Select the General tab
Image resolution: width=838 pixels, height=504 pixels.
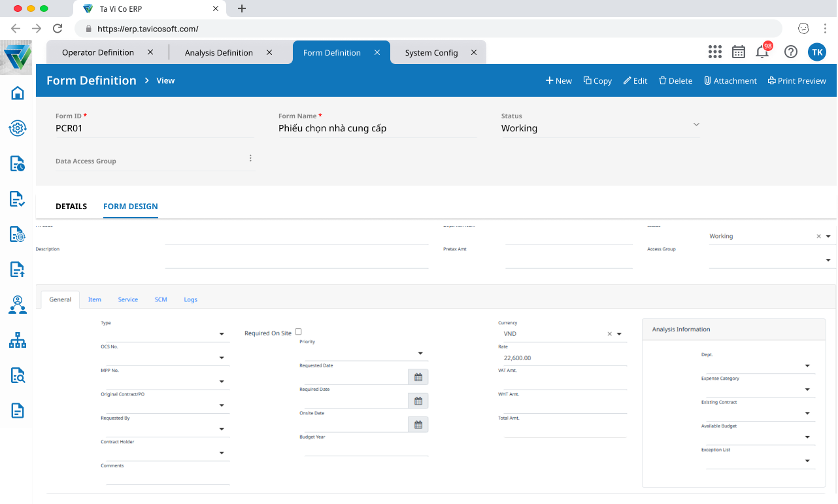pos(60,299)
